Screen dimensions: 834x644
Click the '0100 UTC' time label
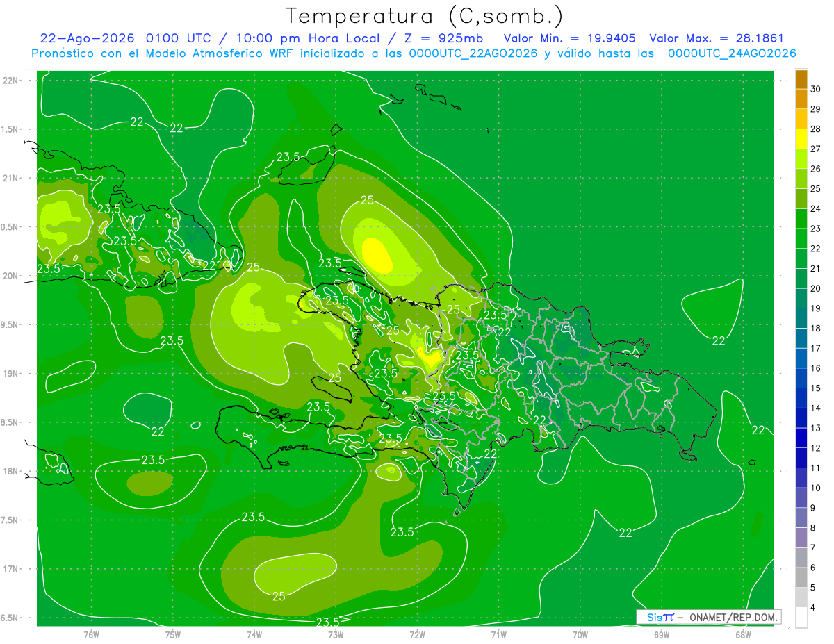180,38
